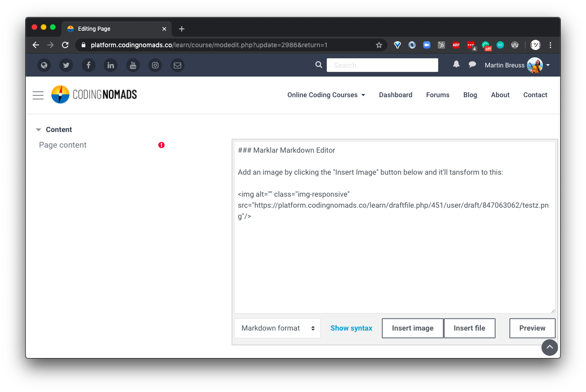Collapse the Content section triangle
Viewport: 586px width, 392px height.
point(38,129)
